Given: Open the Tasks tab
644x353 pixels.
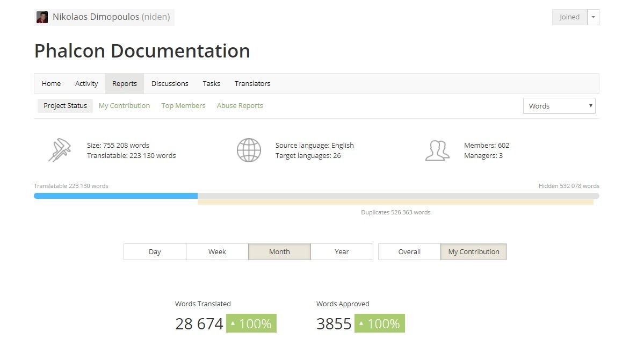Looking at the screenshot, I should pyautogui.click(x=212, y=83).
